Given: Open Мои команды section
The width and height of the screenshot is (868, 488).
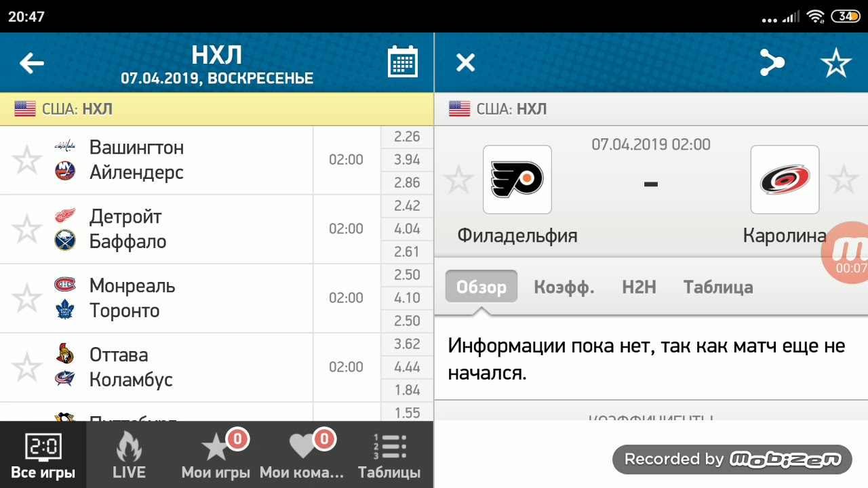Looking at the screenshot, I should pyautogui.click(x=302, y=455).
